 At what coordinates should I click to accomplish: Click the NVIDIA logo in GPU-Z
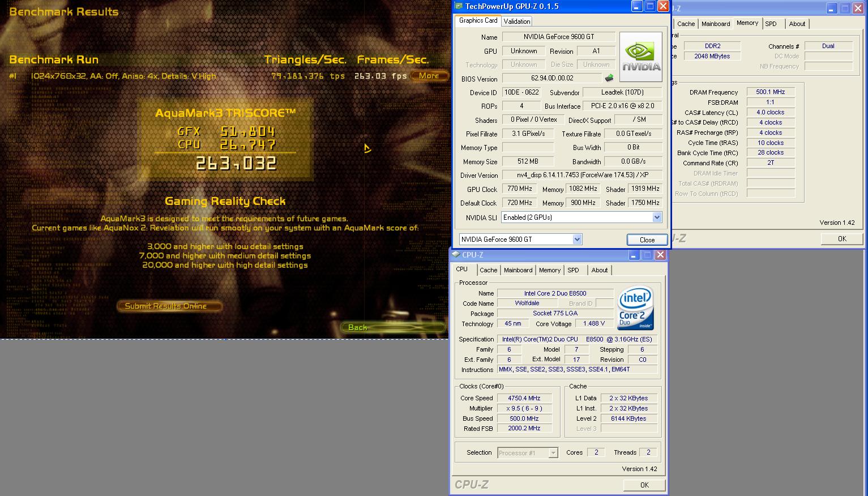641,57
